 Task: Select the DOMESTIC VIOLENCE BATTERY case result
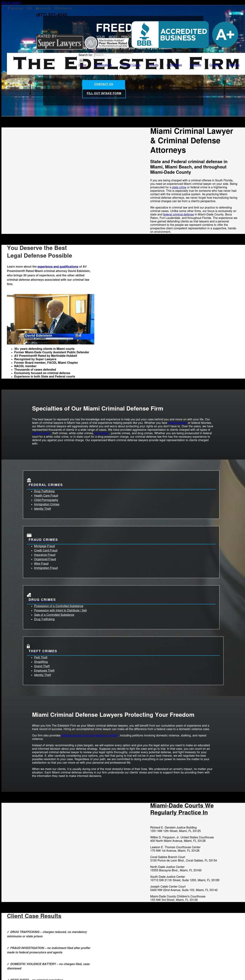click(48, 966)
